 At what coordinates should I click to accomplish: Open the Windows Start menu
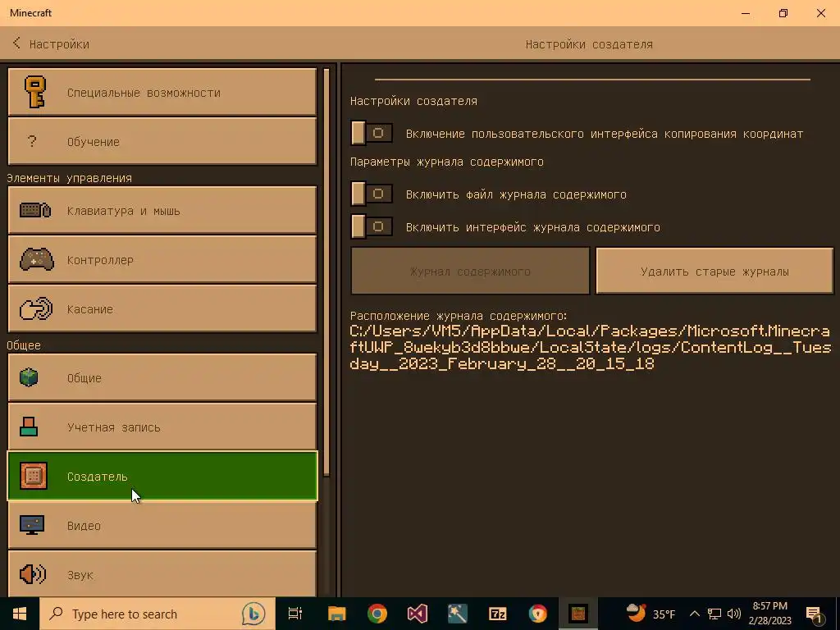click(20, 614)
